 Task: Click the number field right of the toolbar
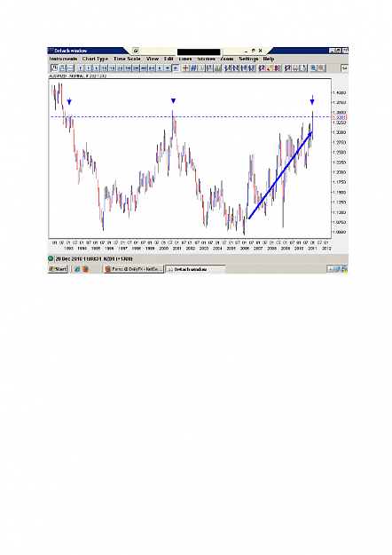pyautogui.click(x=344, y=68)
